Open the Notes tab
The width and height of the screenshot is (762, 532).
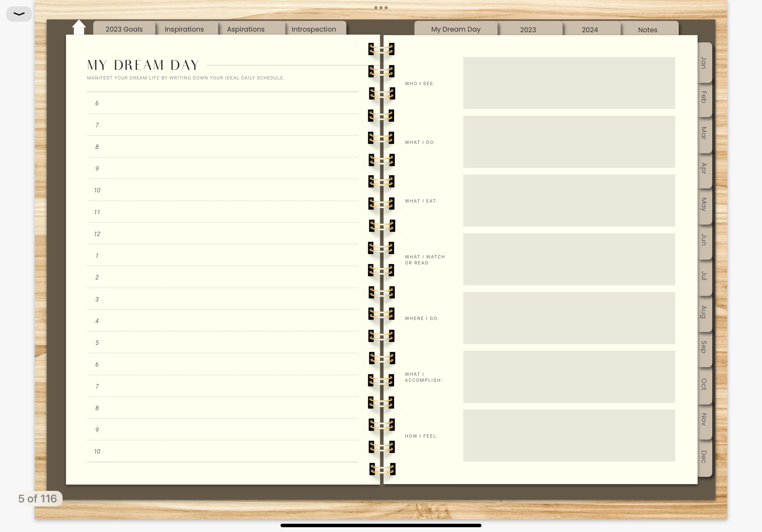(647, 29)
